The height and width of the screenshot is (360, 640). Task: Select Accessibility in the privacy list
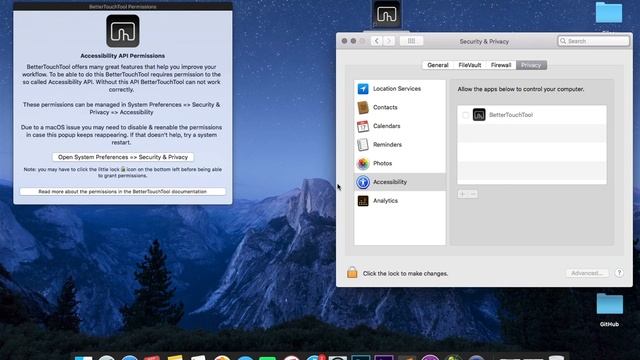pyautogui.click(x=400, y=182)
